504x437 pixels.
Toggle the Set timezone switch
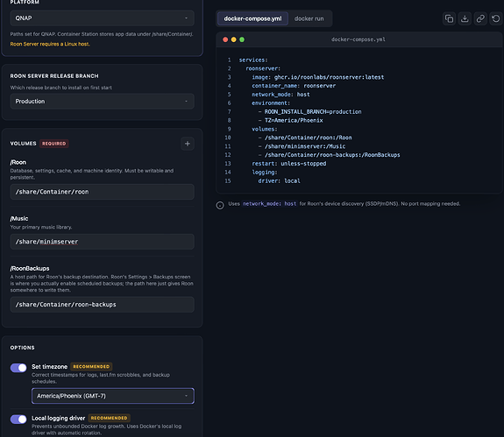(x=18, y=368)
